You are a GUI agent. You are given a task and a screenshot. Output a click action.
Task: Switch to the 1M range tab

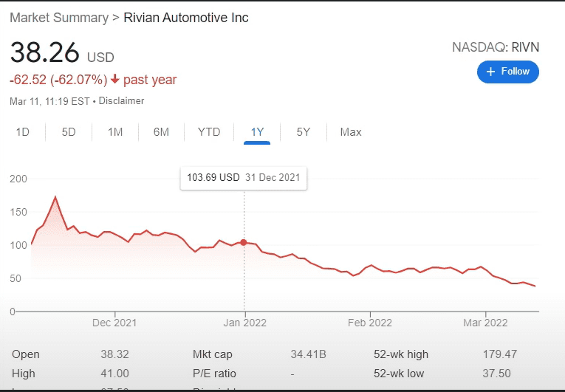[x=115, y=132]
